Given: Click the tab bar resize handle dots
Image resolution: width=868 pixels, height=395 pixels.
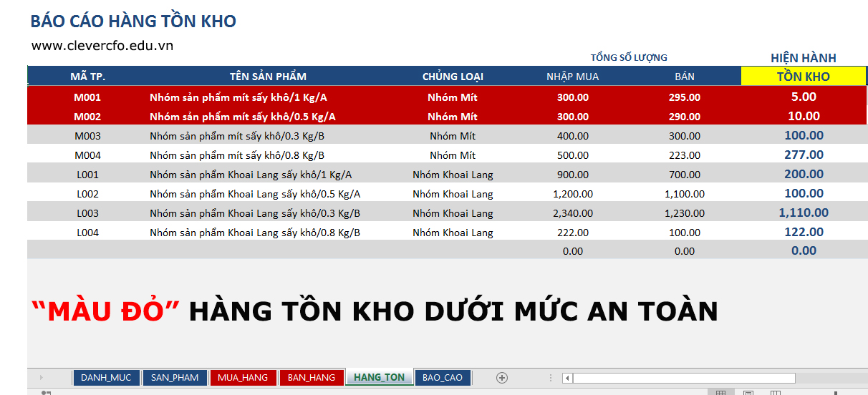Looking at the screenshot, I should [x=549, y=378].
